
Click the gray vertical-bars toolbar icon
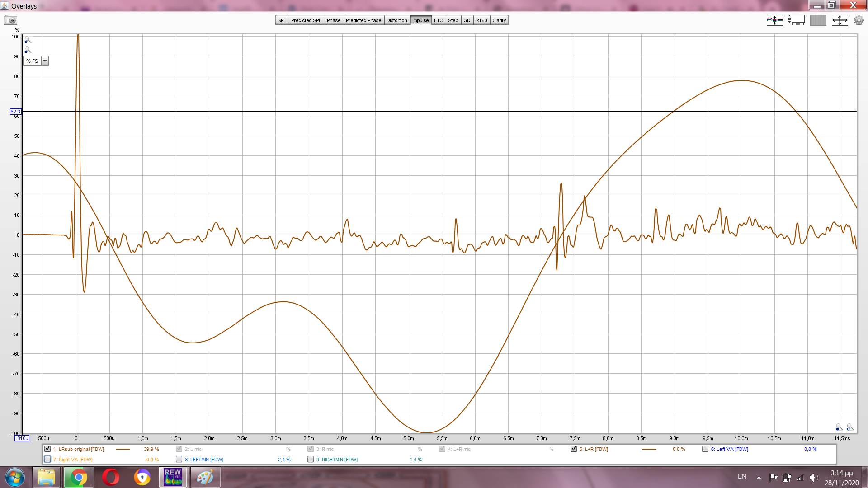tap(818, 20)
